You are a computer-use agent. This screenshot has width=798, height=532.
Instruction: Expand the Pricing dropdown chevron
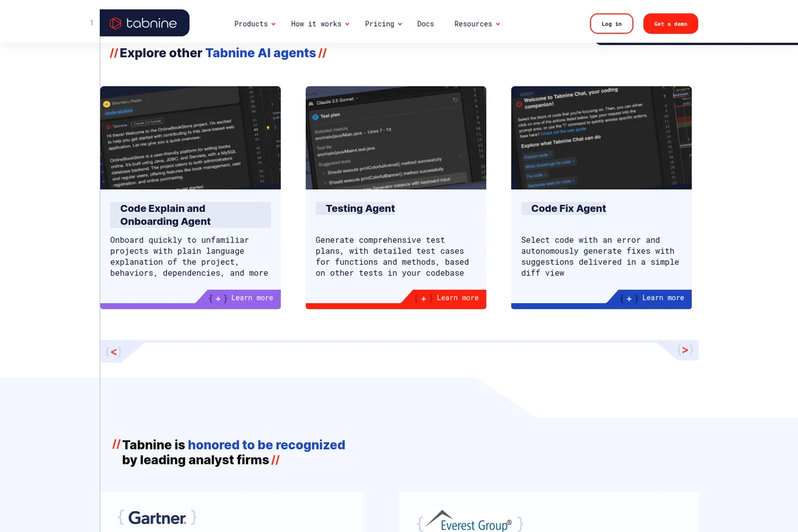pos(400,25)
